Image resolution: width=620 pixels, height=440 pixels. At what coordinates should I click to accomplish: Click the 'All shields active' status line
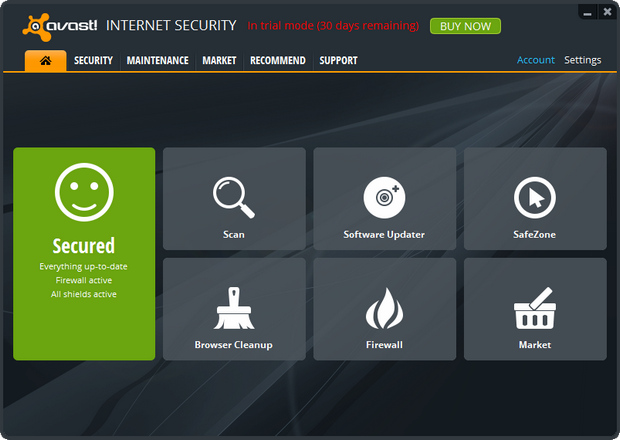tap(84, 294)
